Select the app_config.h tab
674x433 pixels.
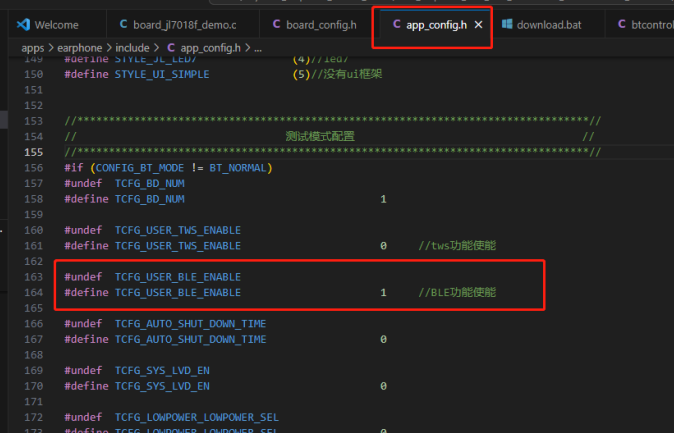click(436, 25)
